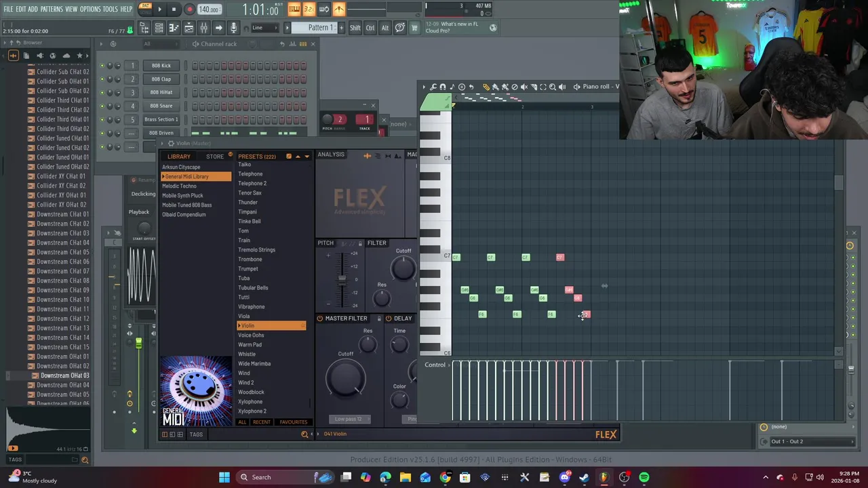The height and width of the screenshot is (488, 868).
Task: Open the piano roll from main toolbar
Action: coord(174,28)
